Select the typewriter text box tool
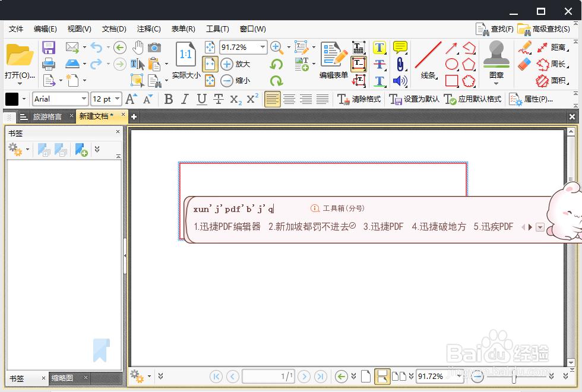Image resolution: width=582 pixels, height=392 pixels. pos(359,64)
